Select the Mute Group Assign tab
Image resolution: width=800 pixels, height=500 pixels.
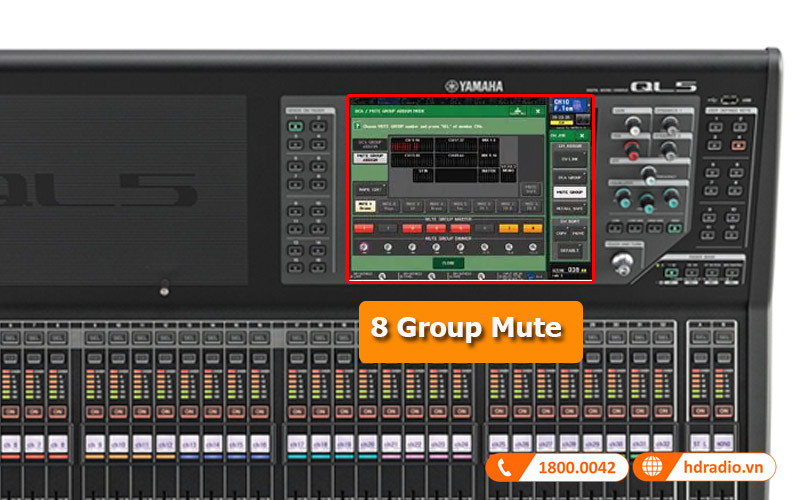click(x=370, y=158)
